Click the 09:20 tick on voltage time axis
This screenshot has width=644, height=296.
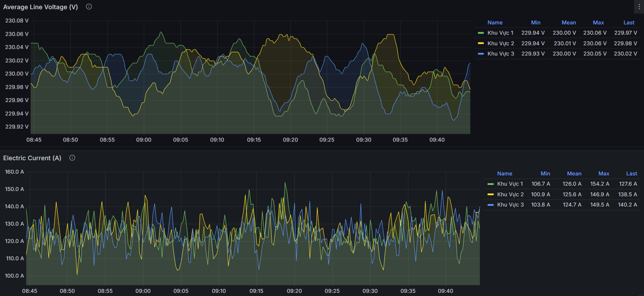click(290, 140)
